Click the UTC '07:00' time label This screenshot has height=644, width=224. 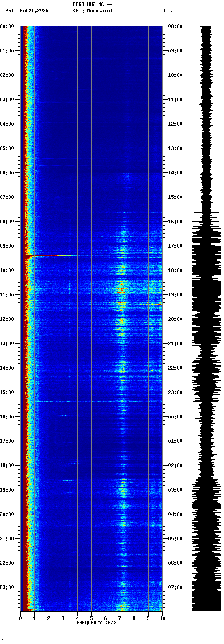(x=175, y=587)
